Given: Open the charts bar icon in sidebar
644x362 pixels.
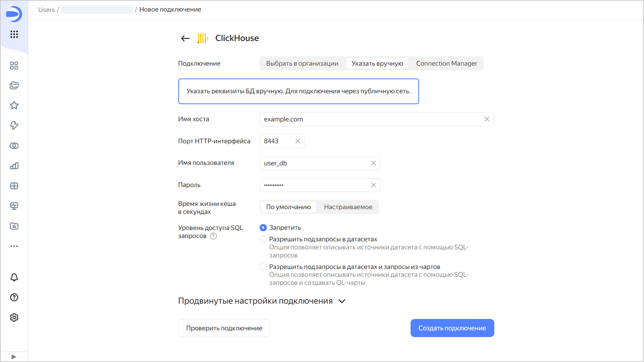Looking at the screenshot, I should click(x=14, y=166).
